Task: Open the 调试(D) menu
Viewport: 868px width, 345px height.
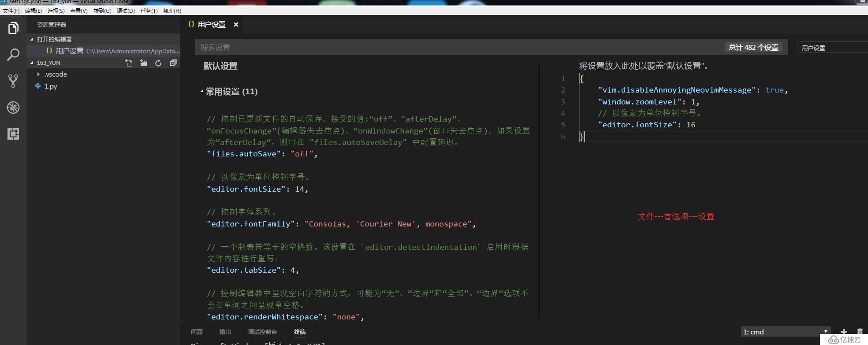Action: click(x=126, y=11)
